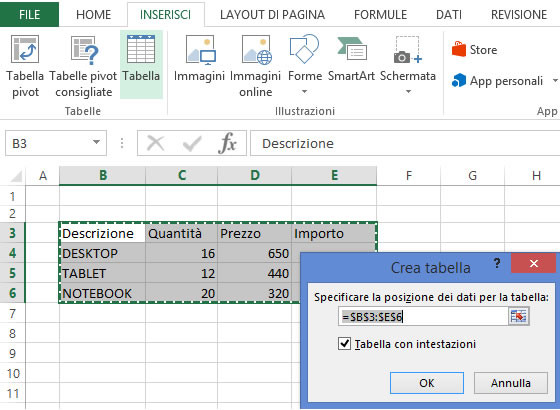This screenshot has width=560, height=410.
Task: Expand App personali dropdown
Action: coord(555,81)
